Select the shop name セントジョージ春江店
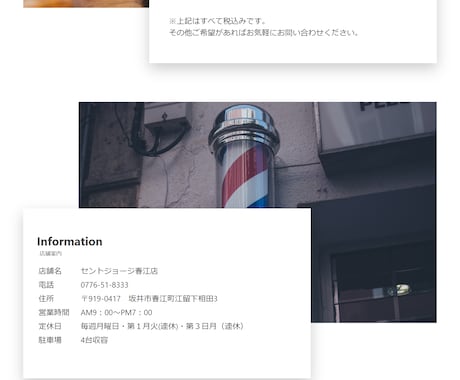Viewport: 460px width, 380px height. pos(119,271)
